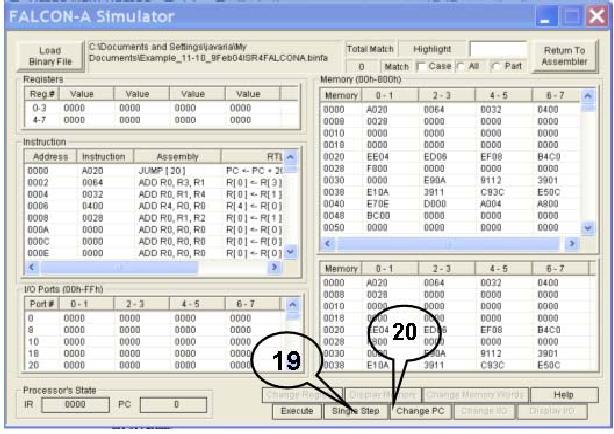Click the loaded binary file path text
This screenshot has height=434, width=614.
click(208, 52)
